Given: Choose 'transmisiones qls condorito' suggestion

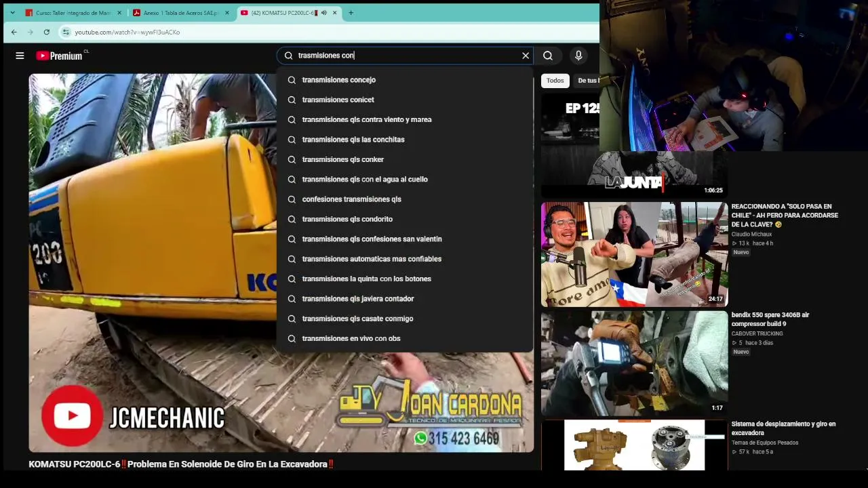Looking at the screenshot, I should coord(405,219).
